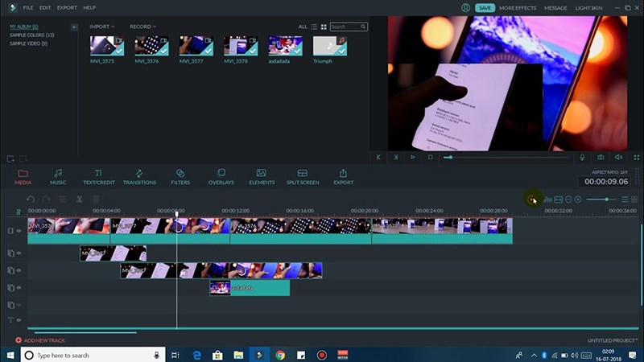
Task: Click the Save button
Action: (485, 7)
